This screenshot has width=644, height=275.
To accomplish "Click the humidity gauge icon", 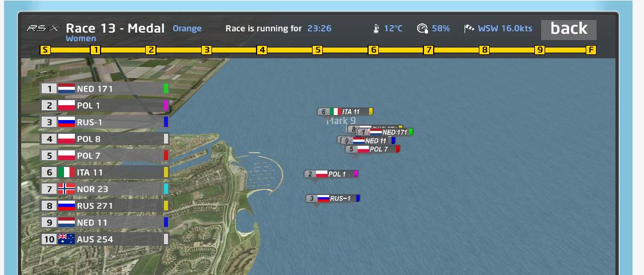I will pyautogui.click(x=422, y=29).
